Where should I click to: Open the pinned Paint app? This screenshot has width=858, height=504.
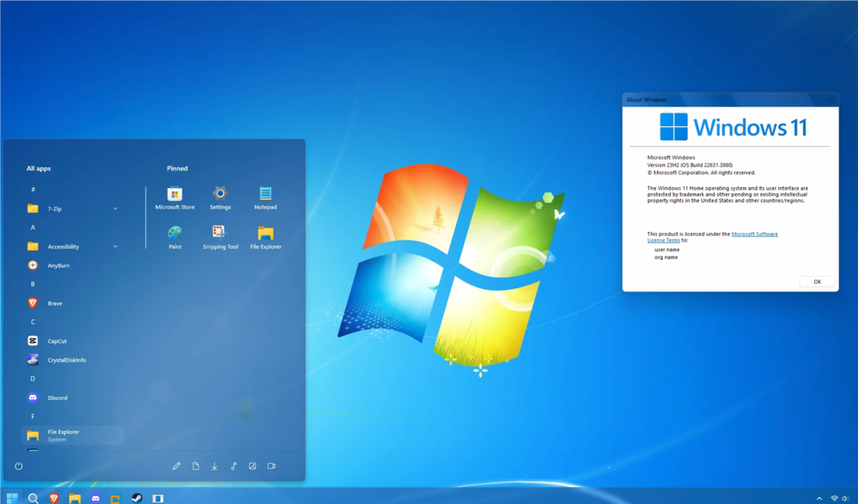[174, 238]
